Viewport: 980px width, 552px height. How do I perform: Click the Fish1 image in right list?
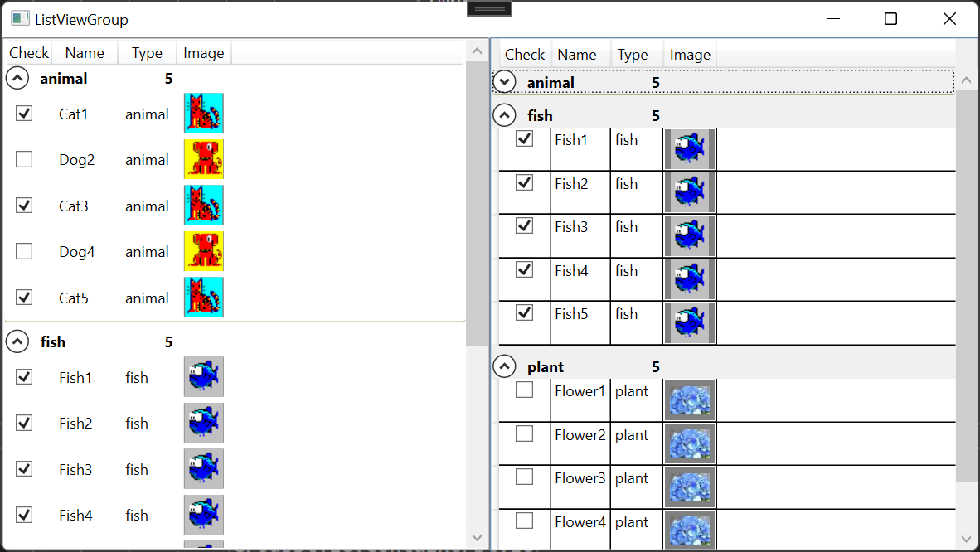(x=689, y=149)
